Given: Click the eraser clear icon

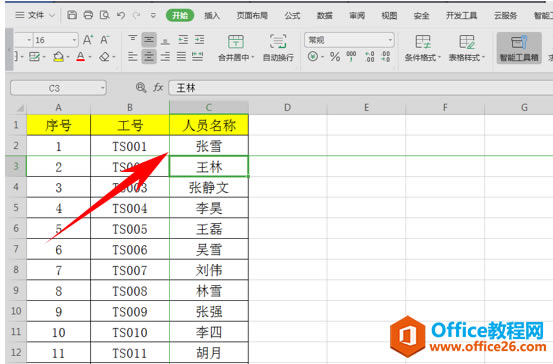Looking at the screenshot, I should click(105, 56).
